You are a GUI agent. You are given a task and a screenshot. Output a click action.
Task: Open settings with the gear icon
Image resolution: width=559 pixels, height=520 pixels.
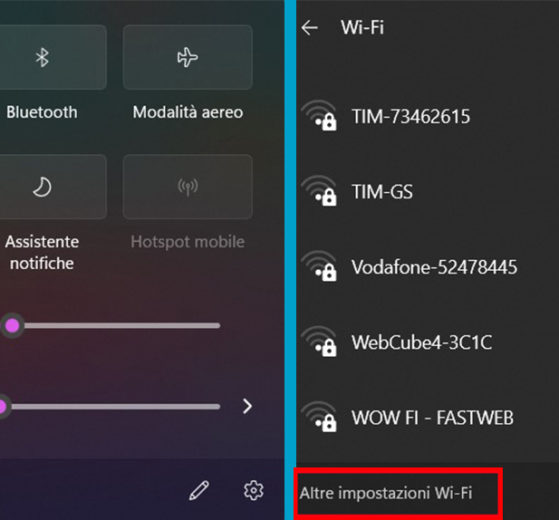tap(253, 490)
